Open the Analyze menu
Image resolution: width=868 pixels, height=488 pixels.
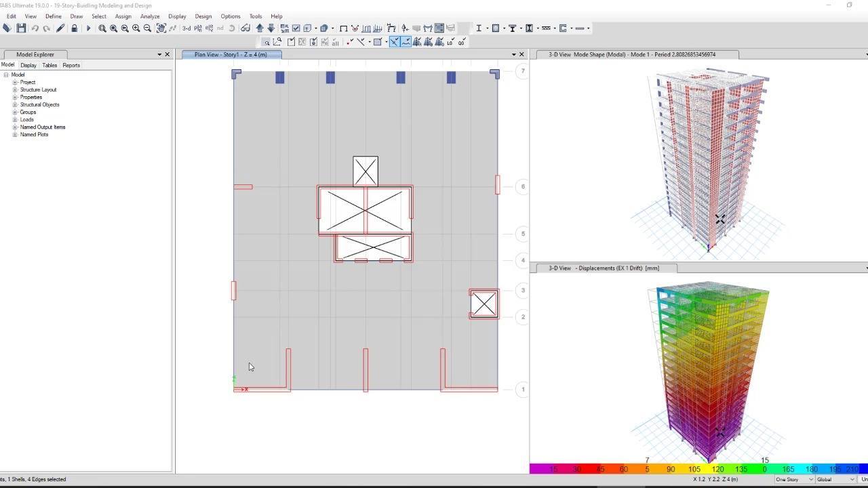[150, 16]
